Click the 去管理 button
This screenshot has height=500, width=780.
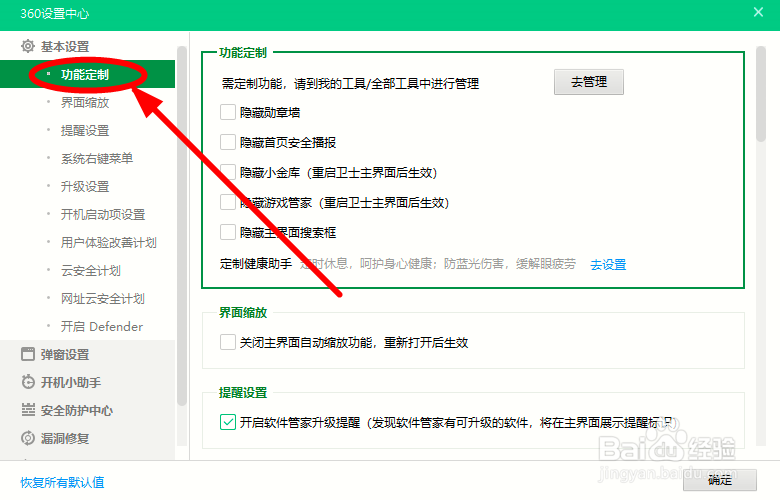click(588, 82)
